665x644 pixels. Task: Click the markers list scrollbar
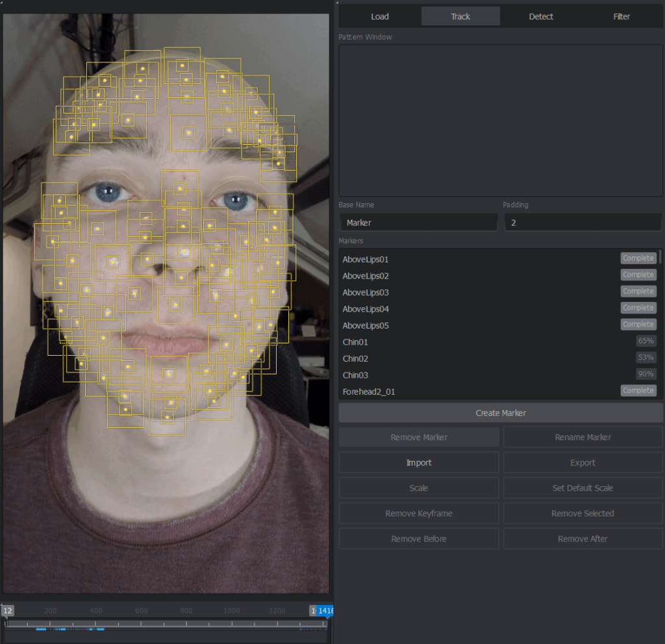[661, 257]
